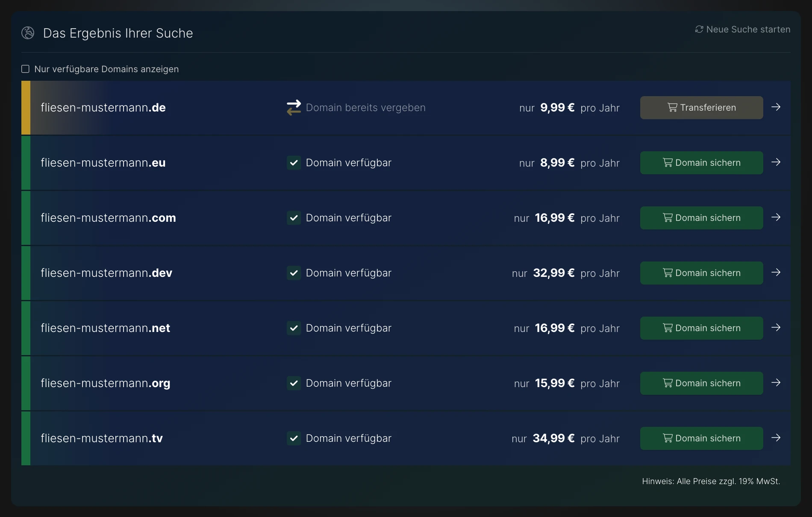Click Domain verfügbar text in .eu row

(x=349, y=163)
